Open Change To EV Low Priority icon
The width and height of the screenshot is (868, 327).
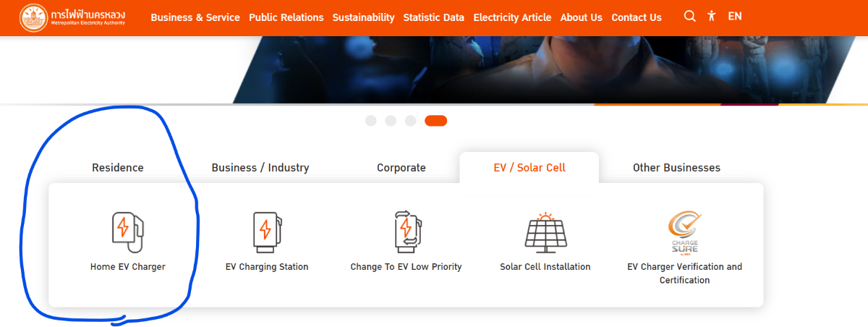(x=406, y=232)
